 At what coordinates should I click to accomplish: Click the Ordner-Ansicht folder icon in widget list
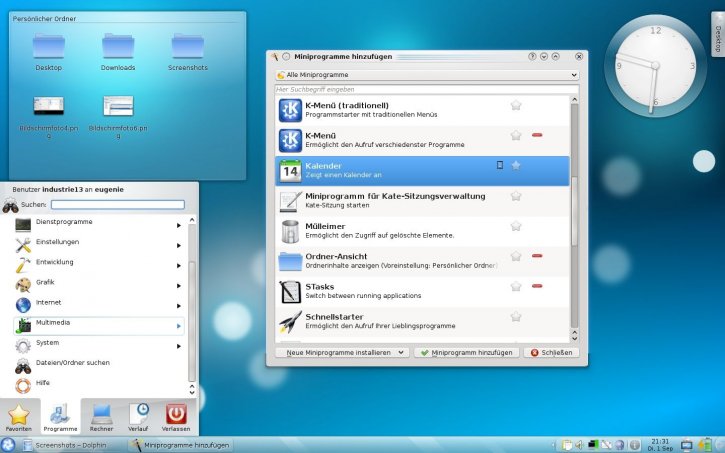click(290, 262)
